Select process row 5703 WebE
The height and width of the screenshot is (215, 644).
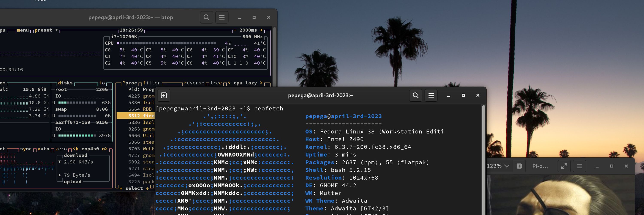click(136, 149)
